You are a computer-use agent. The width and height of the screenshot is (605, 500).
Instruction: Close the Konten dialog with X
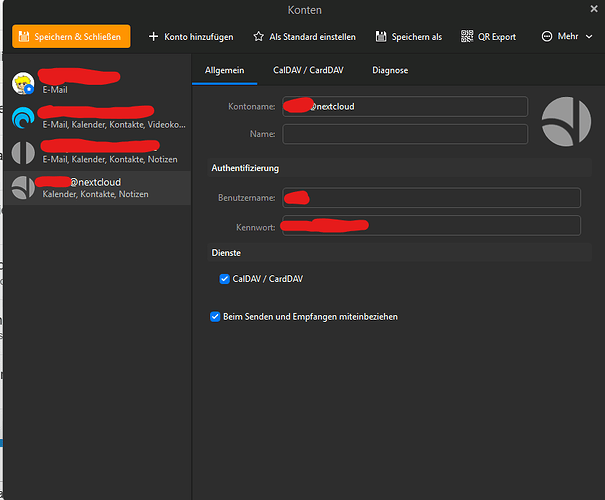[x=594, y=8]
